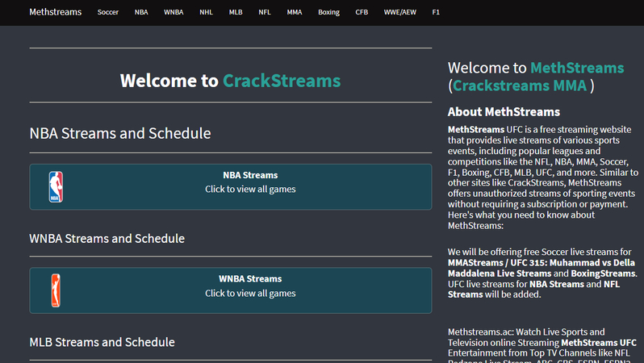Click the bold UFC 315 Muhammad vs Della text
644x363 pixels.
click(x=542, y=268)
